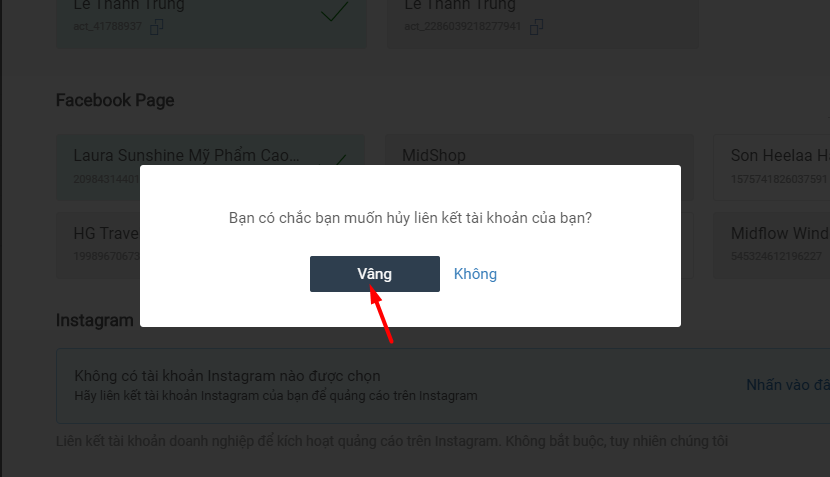Click the checkmark on the Laura Sunshine page card
Screen dimensions: 830x477
[339, 159]
